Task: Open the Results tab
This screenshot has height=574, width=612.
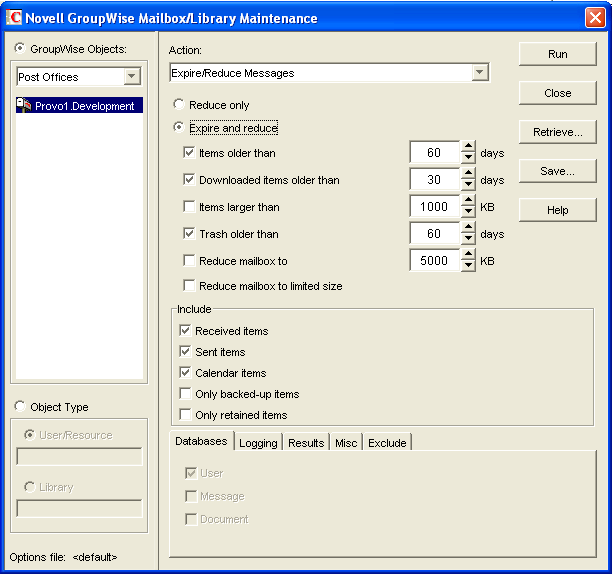Action: coord(306,443)
